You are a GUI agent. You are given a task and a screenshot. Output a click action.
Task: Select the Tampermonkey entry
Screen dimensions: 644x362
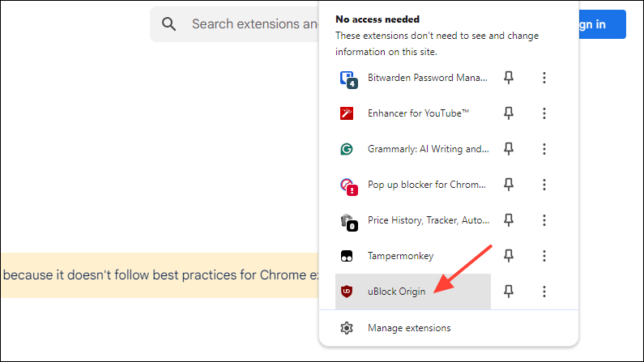(x=413, y=256)
